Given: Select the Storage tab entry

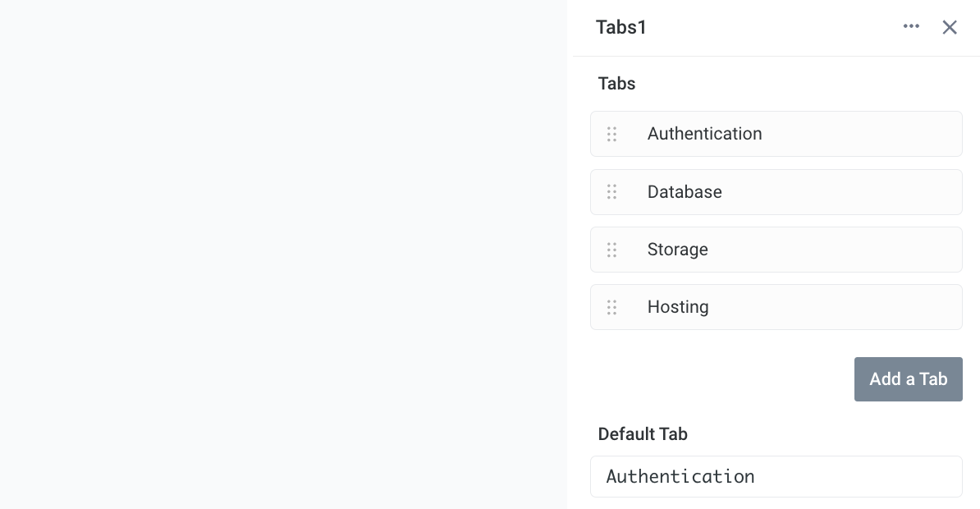Looking at the screenshot, I should click(x=776, y=250).
